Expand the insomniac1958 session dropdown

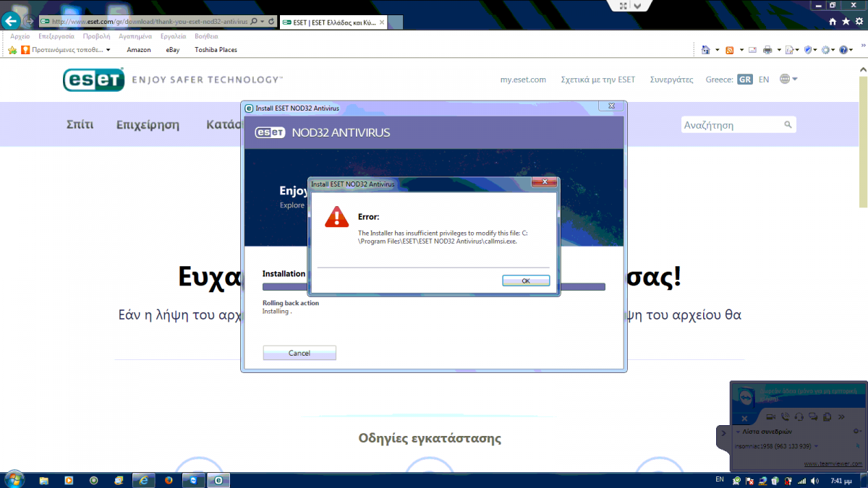click(816, 446)
